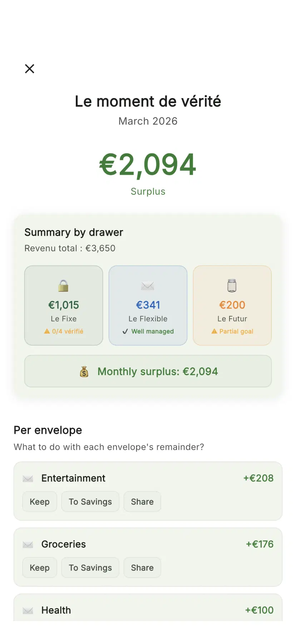Tap the money bag icon beside monthly surplus
The width and height of the screenshot is (296, 644).
coord(84,372)
